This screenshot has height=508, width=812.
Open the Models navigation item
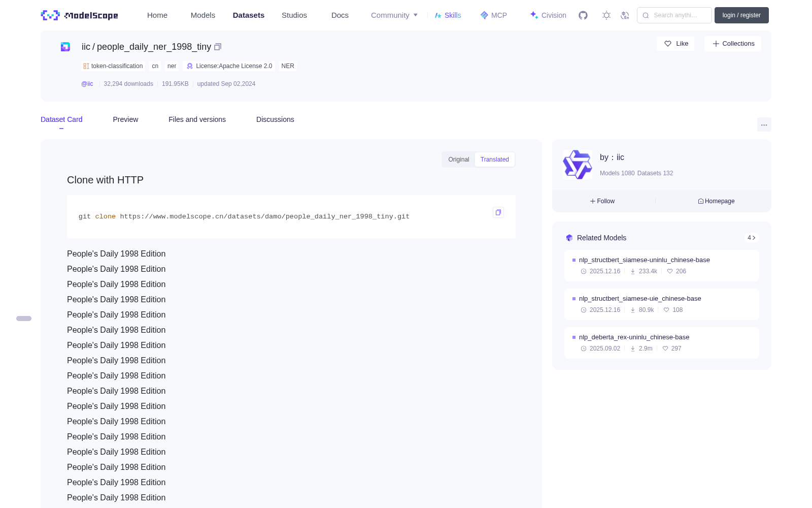(203, 15)
